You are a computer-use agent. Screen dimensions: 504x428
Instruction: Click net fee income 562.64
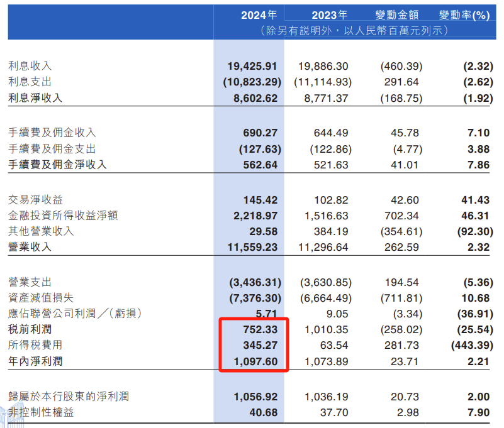(x=260, y=165)
